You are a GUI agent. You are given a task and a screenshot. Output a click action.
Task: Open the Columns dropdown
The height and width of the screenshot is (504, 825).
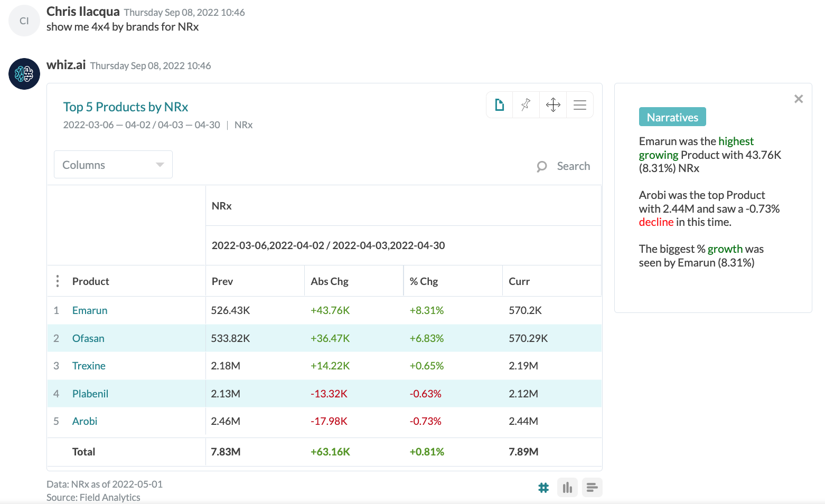113,165
